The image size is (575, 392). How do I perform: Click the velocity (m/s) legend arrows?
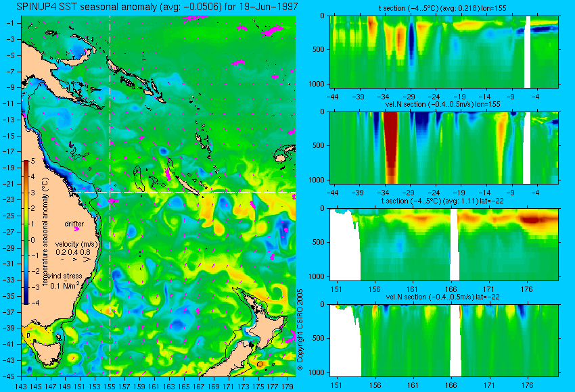pos(76,259)
